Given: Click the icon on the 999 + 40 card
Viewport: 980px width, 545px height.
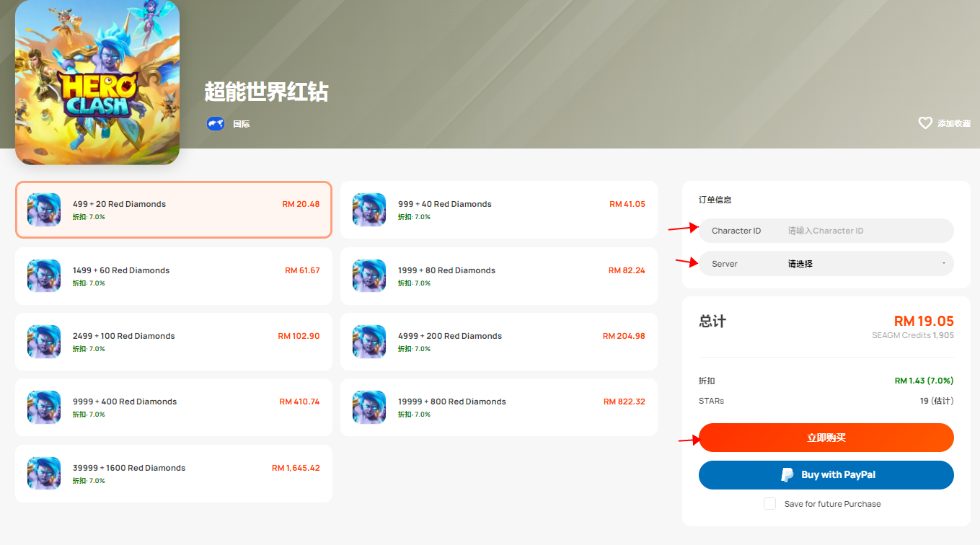Looking at the screenshot, I should click(x=369, y=210).
